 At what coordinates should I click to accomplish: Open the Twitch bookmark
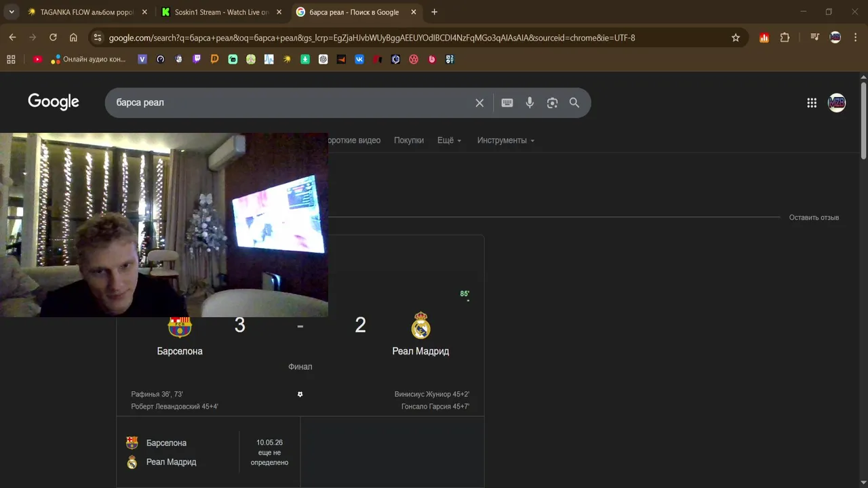tap(197, 59)
